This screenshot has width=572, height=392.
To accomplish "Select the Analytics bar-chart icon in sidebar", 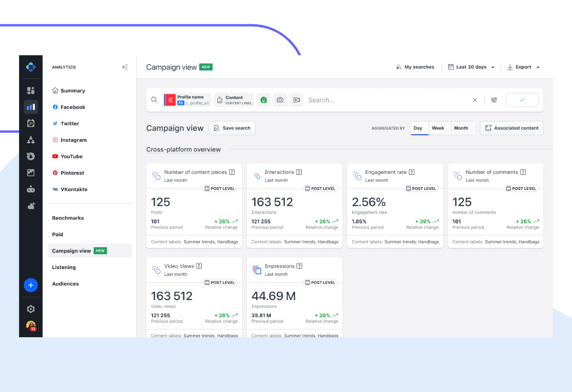I will [x=31, y=107].
